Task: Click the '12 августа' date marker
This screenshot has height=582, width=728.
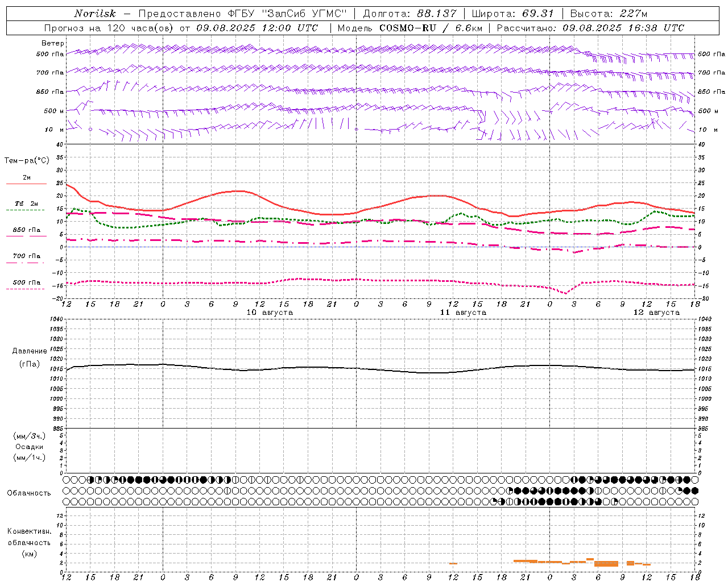Action: click(x=656, y=313)
